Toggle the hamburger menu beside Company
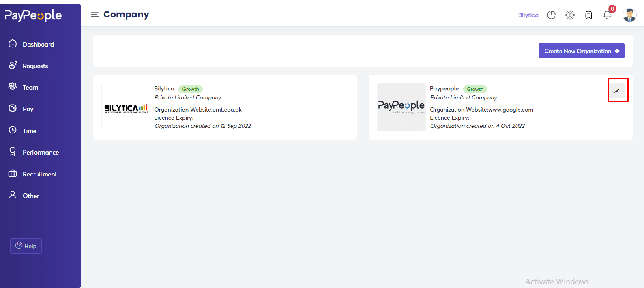The height and width of the screenshot is (288, 644). [x=94, y=15]
